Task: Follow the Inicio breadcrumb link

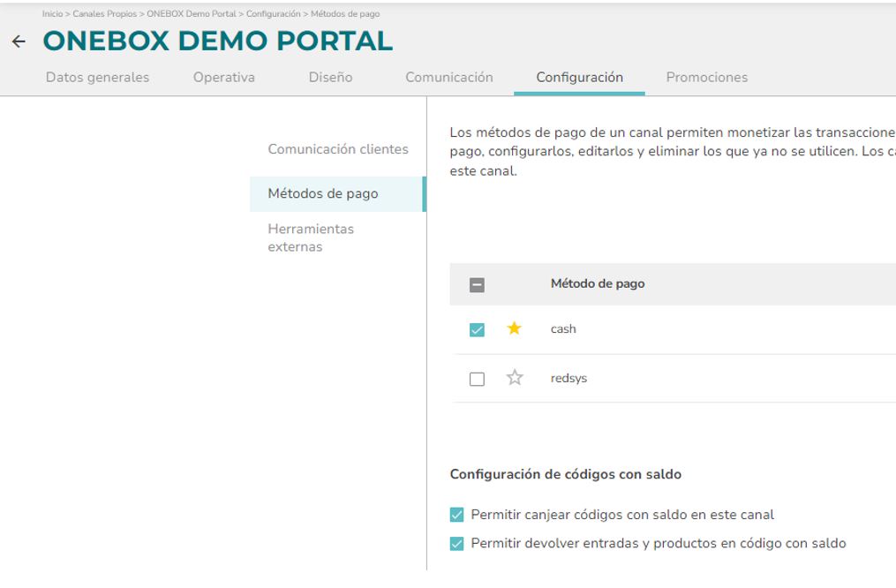Action: click(x=52, y=14)
